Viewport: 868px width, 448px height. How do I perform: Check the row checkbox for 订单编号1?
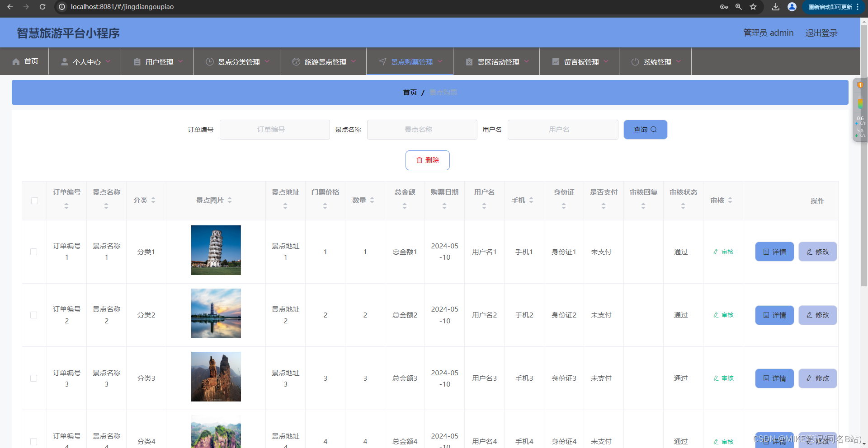[x=34, y=252]
